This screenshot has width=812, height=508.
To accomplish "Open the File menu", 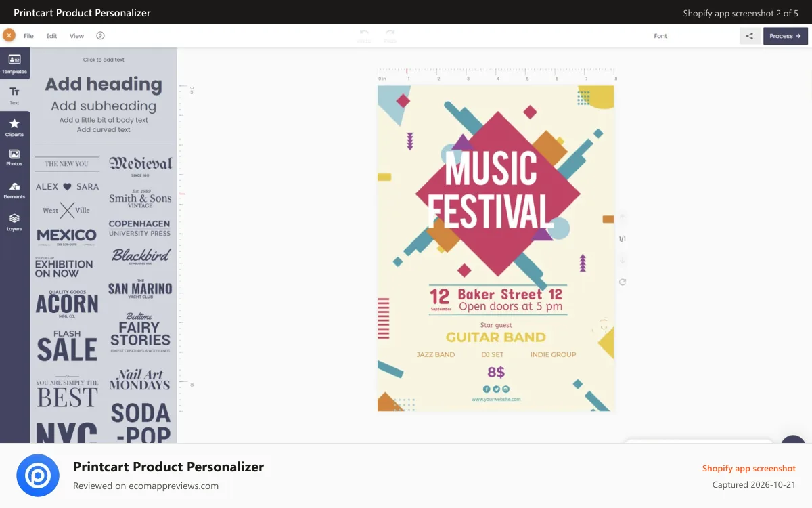I will coord(29,36).
